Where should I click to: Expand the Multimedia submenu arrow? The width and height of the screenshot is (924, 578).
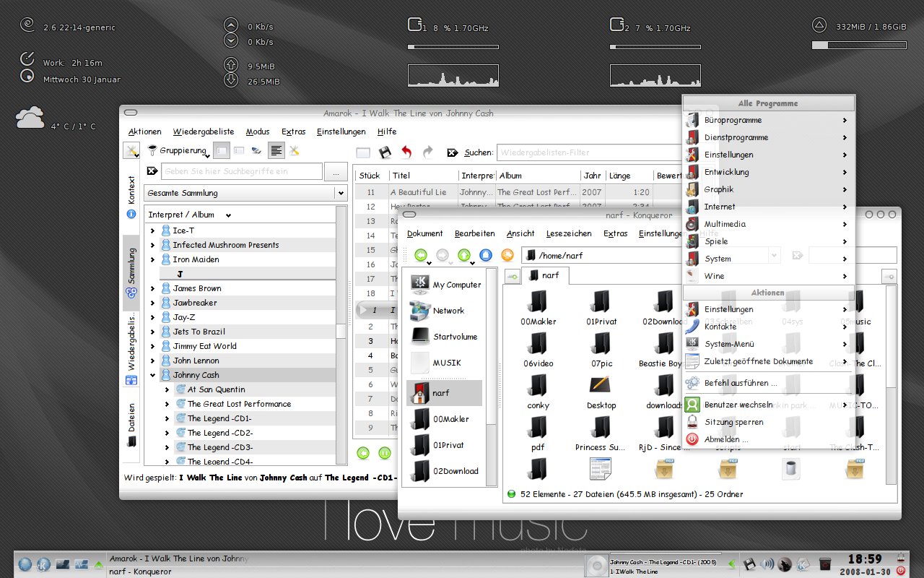(845, 224)
